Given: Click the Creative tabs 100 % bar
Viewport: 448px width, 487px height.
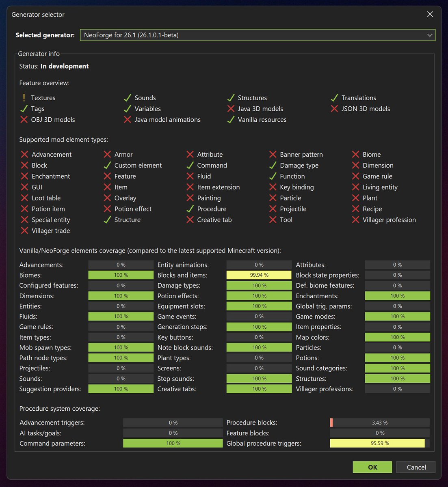Looking at the screenshot, I should [259, 389].
